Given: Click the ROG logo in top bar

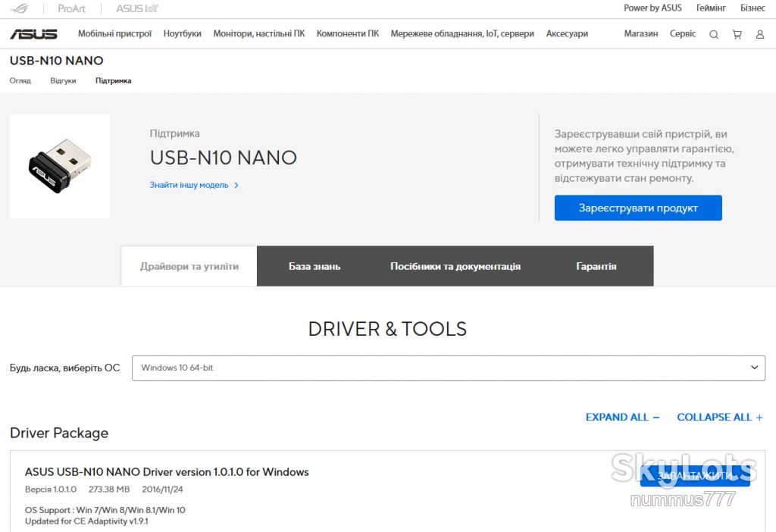Looking at the screenshot, I should pyautogui.click(x=20, y=8).
